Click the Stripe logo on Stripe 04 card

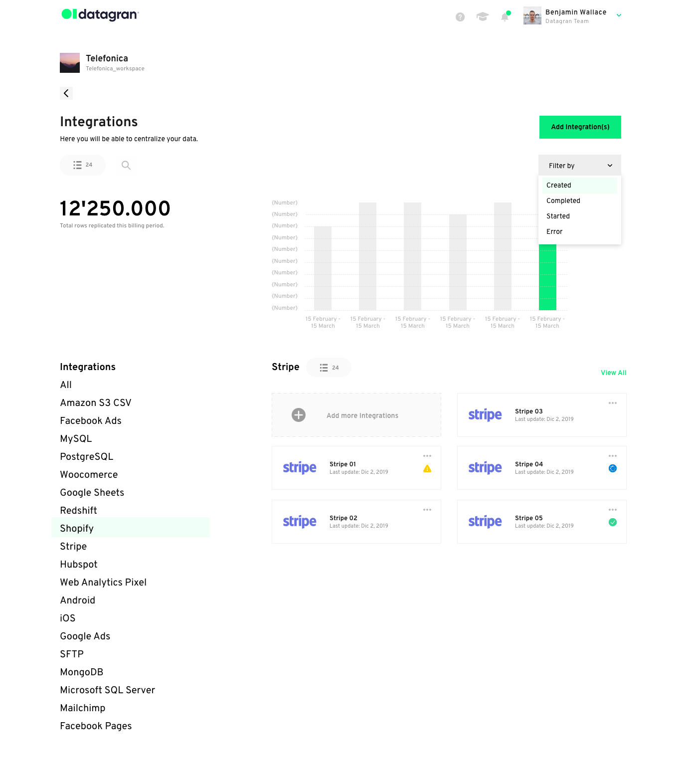coord(485,468)
